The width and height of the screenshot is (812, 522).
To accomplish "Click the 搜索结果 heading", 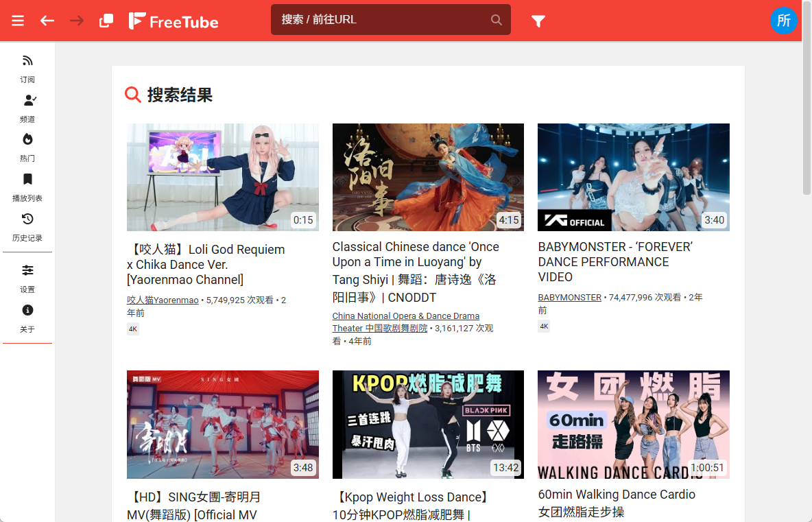I will point(180,95).
